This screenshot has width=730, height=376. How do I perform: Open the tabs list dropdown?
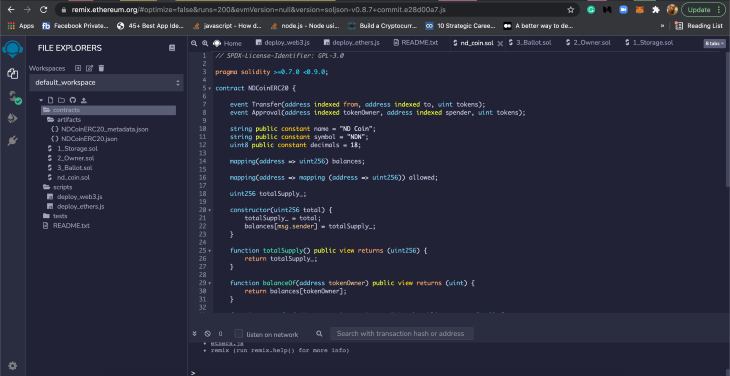(714, 43)
